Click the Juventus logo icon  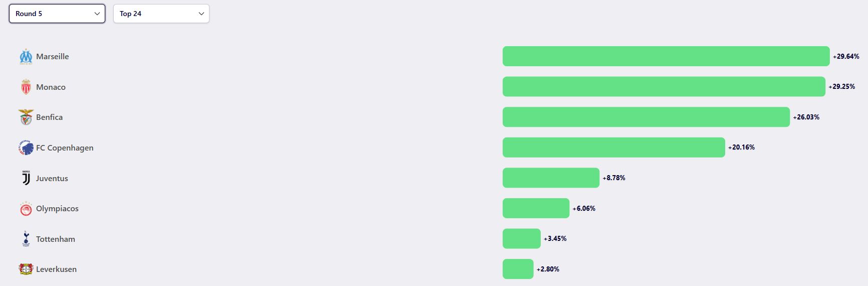tap(26, 178)
